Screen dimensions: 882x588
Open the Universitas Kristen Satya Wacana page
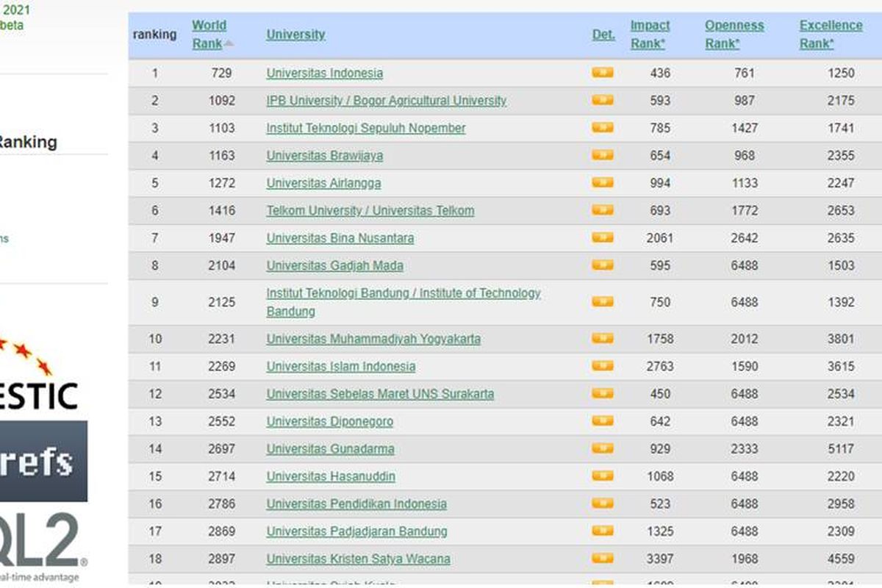point(358,559)
